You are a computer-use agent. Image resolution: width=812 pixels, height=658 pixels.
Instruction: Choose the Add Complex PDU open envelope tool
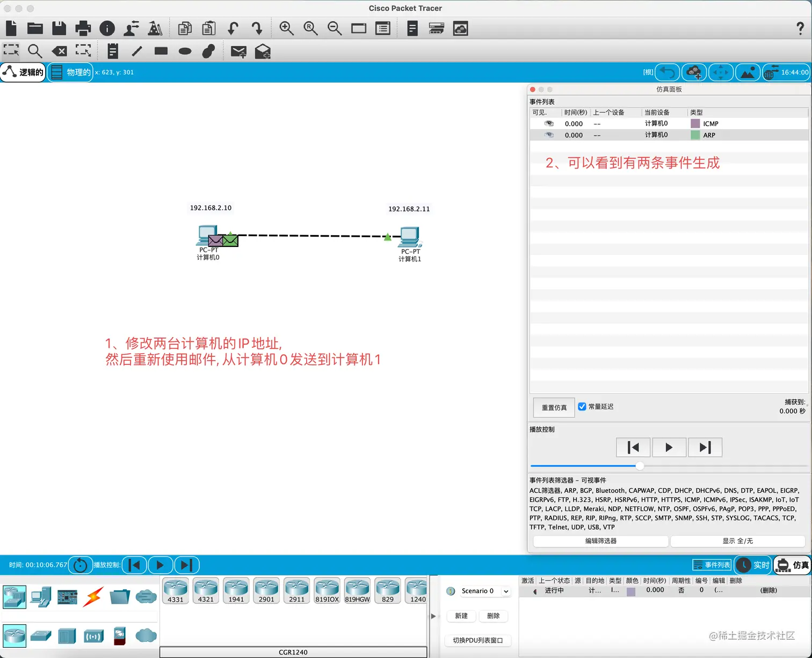click(263, 51)
